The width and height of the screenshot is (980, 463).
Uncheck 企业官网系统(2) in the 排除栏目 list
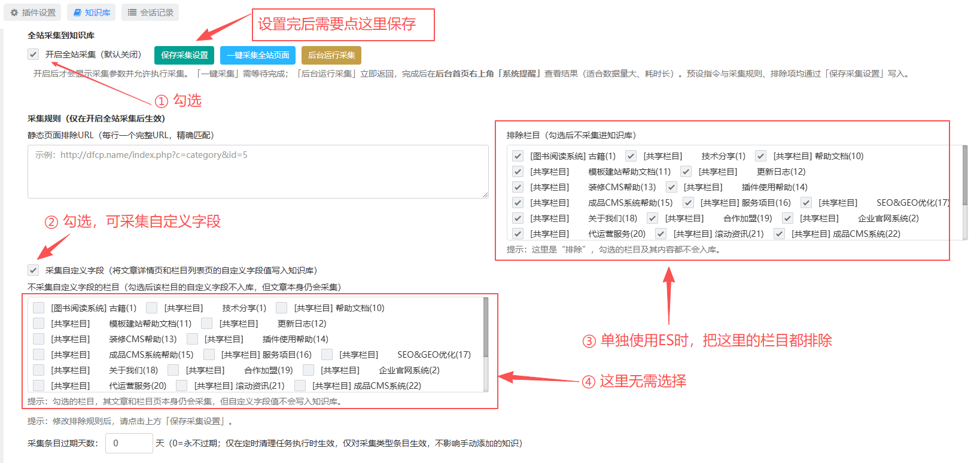pyautogui.click(x=788, y=218)
